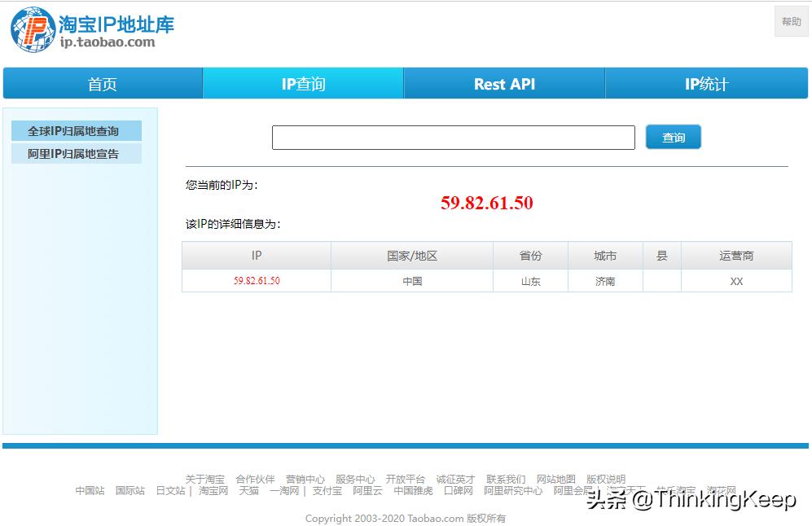Visit the 阿里研究中心 research center link
Viewport: 812px width, 526px height.
514,492
